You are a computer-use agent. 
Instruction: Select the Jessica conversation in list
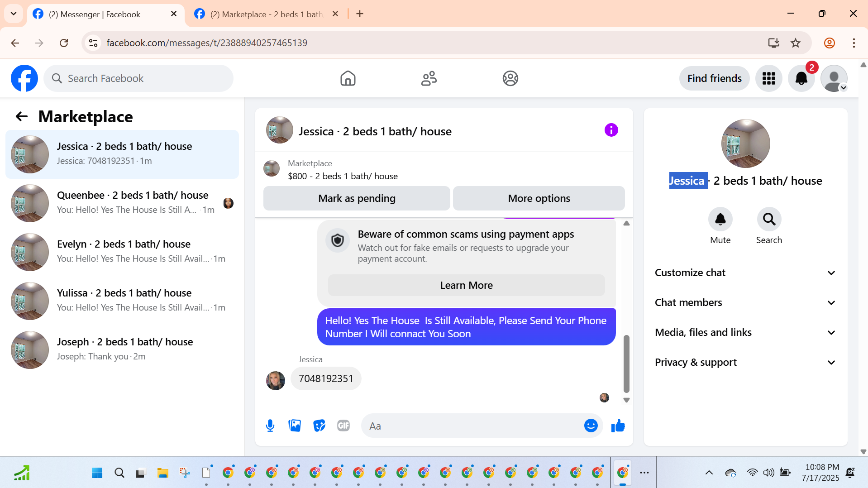tap(122, 154)
